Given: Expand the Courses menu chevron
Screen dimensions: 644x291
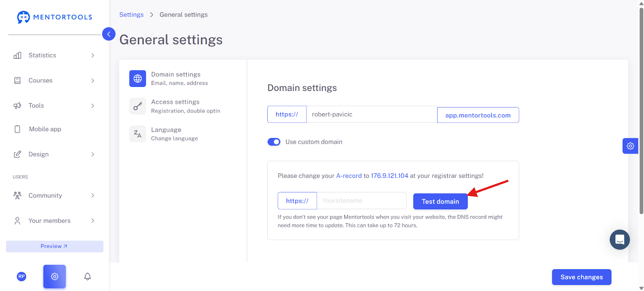Looking at the screenshot, I should tap(93, 80).
